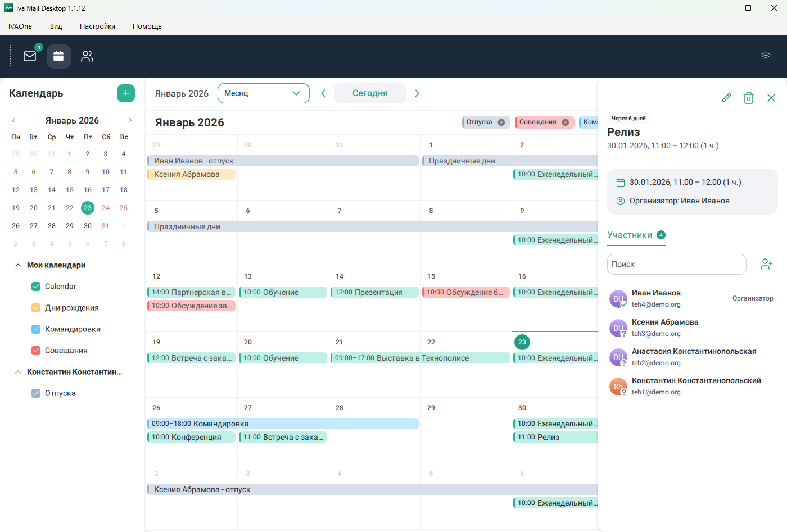Open the 13:00 Презентация event
The width and height of the screenshot is (787, 532).
(x=374, y=292)
